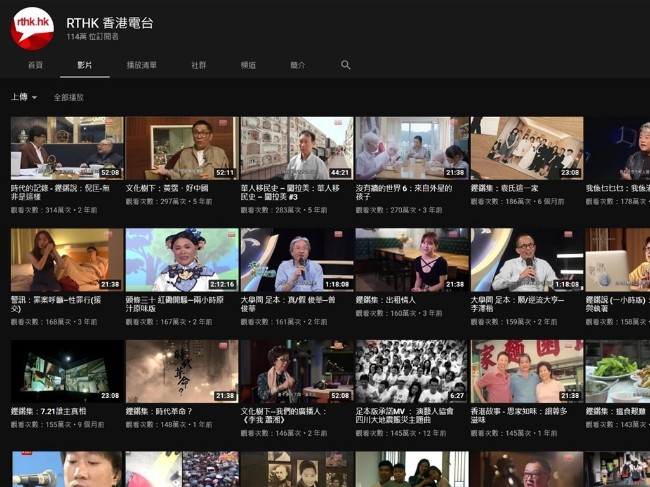Click text 觀看次數:155萬次・9 個月前
The width and height of the screenshot is (650, 487).
pos(58,425)
